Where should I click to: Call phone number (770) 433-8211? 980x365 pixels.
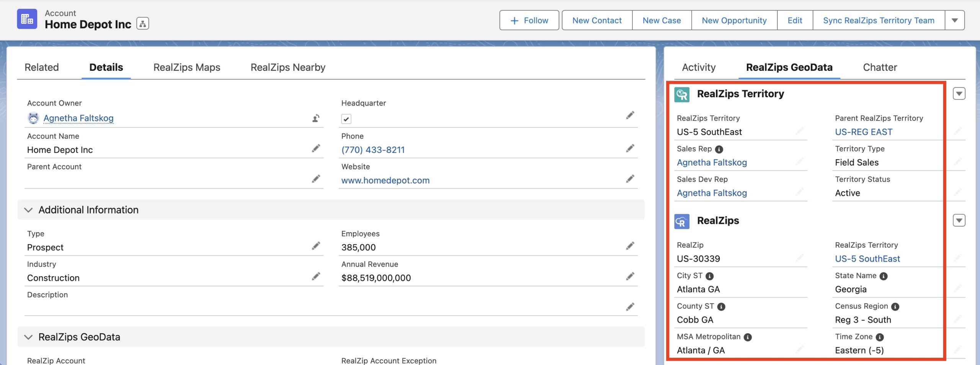373,150
